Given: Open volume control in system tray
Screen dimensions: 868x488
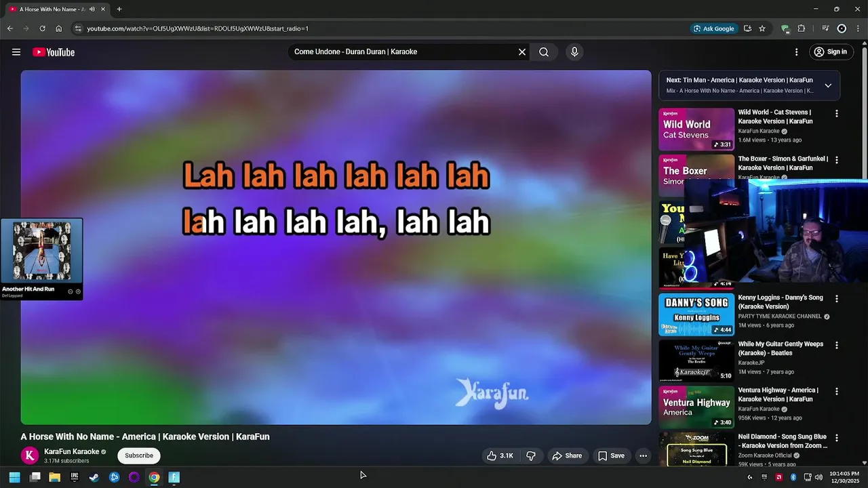Looking at the screenshot, I should coord(818,477).
